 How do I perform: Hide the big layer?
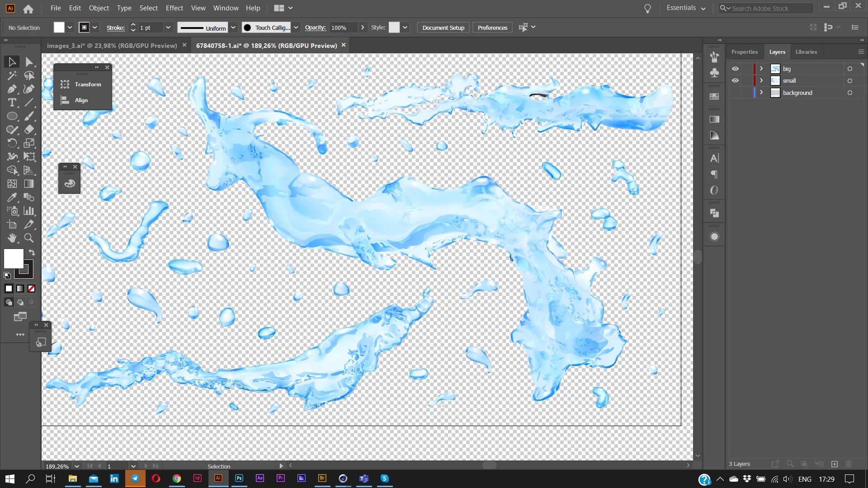736,69
